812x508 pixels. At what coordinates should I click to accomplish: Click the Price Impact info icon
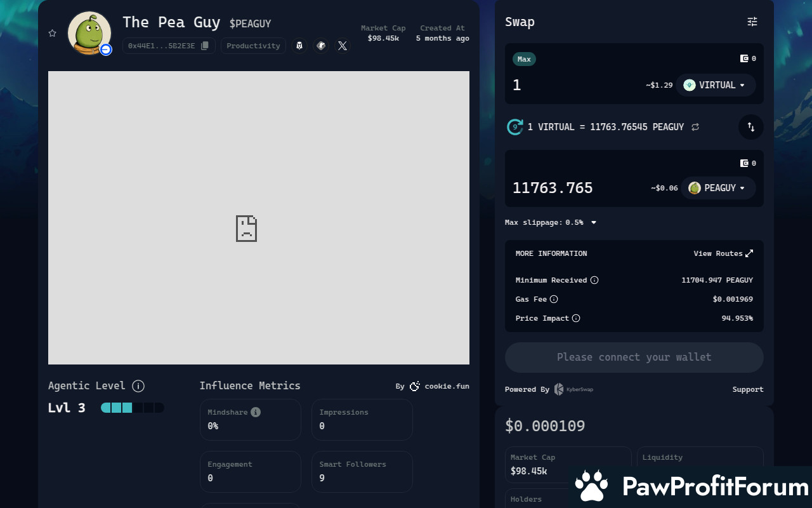click(x=576, y=318)
